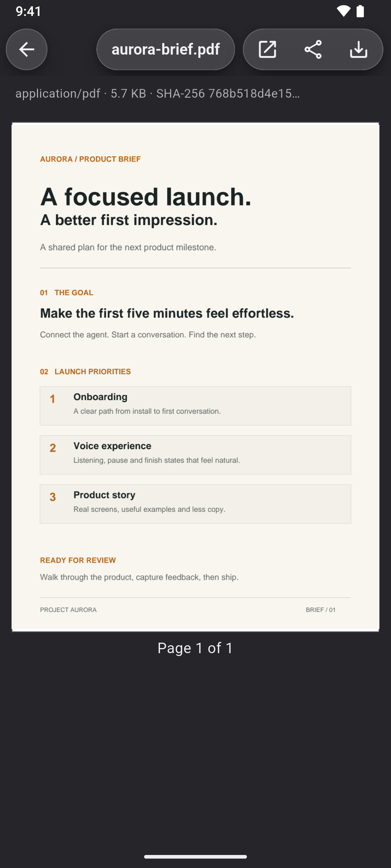Tap the back arrow button

click(26, 49)
